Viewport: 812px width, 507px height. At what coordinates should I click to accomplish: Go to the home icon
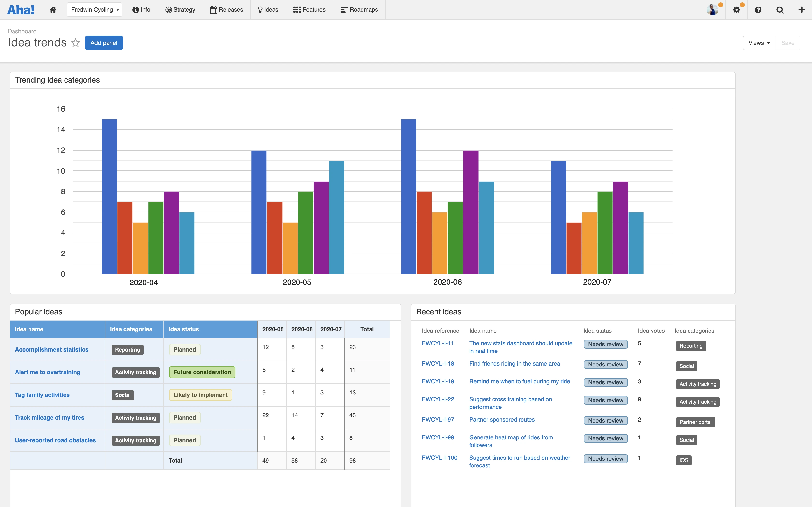(53, 10)
